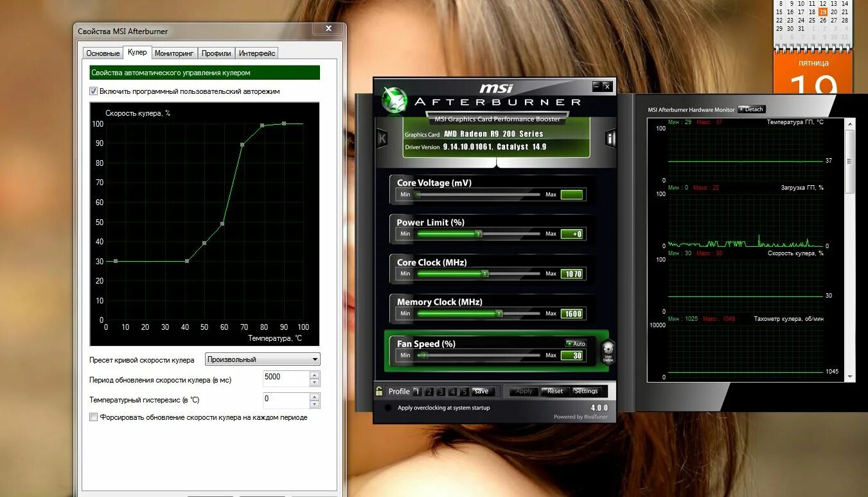Click the Apply button in Afterburner
This screenshot has width=868, height=497.
coord(524,391)
